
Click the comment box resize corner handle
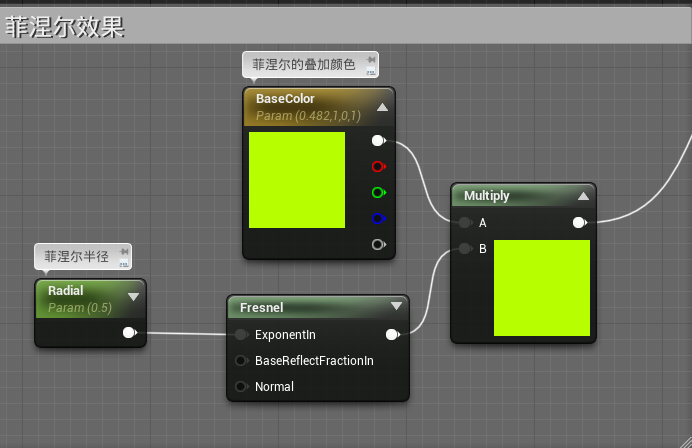coord(687,443)
